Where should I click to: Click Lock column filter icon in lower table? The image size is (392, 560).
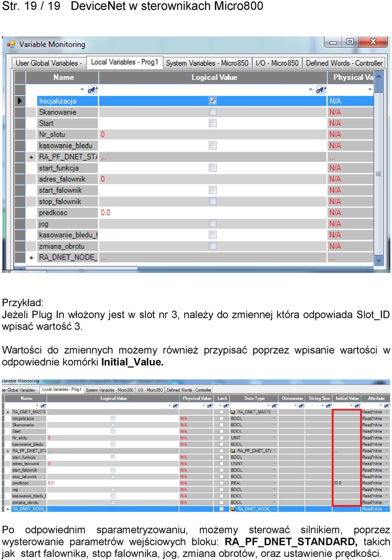pos(226,405)
